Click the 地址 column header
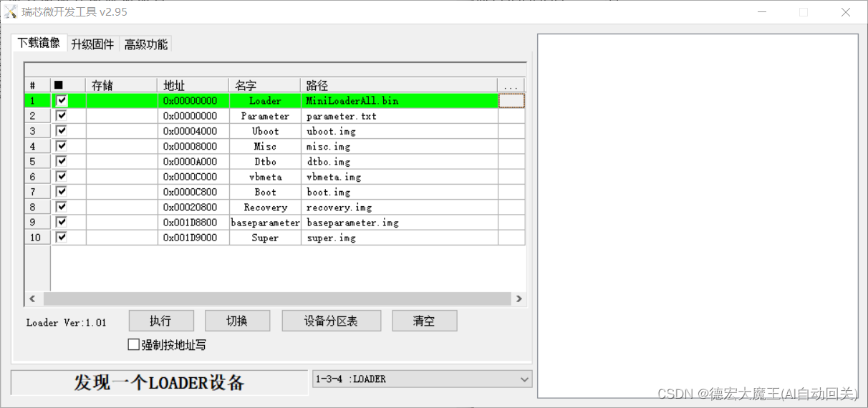 point(193,85)
